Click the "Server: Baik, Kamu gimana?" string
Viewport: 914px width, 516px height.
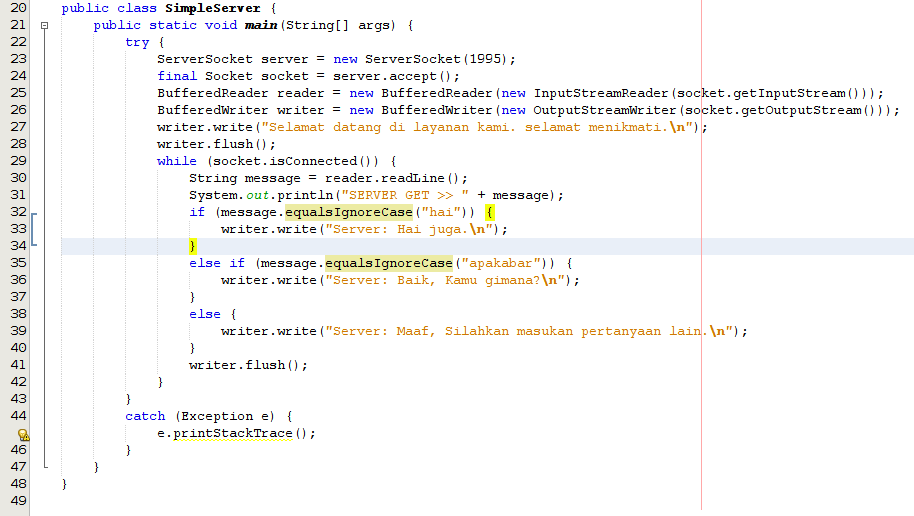[x=445, y=280]
